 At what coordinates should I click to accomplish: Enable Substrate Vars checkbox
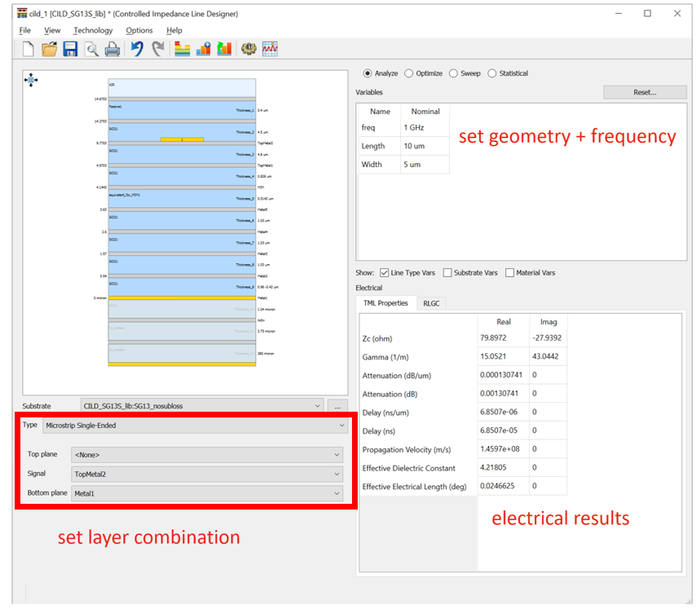click(x=447, y=273)
